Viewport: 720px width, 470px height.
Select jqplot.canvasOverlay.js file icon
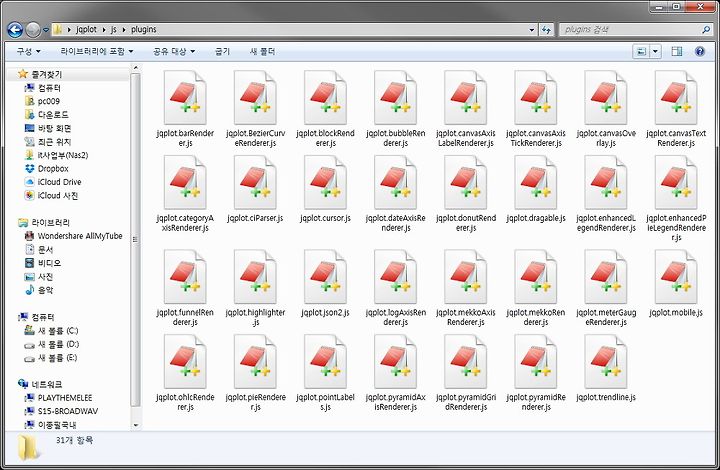coord(606,97)
